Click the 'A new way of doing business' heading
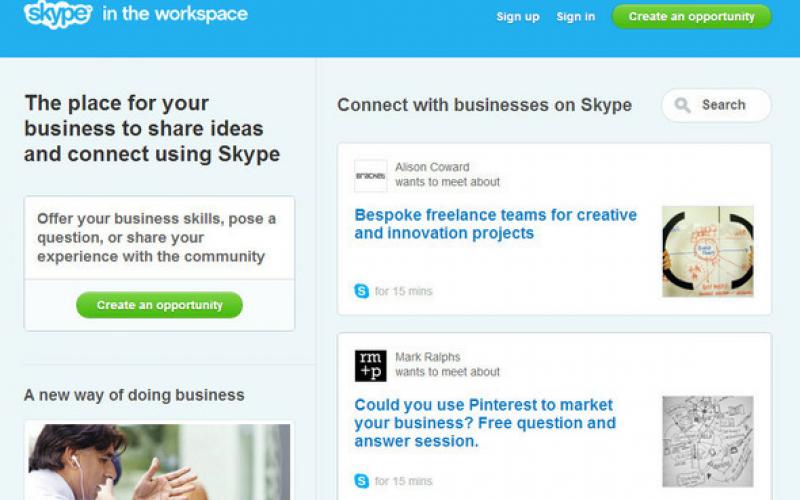The image size is (800, 500). click(x=134, y=395)
